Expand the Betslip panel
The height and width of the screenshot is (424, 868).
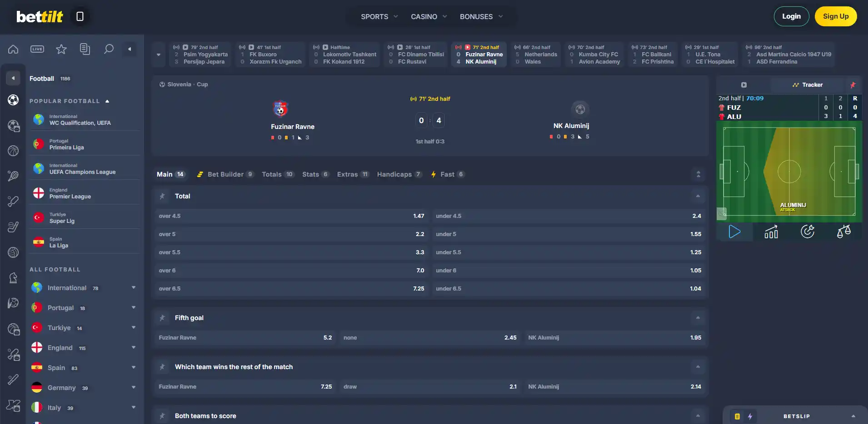coord(853,416)
